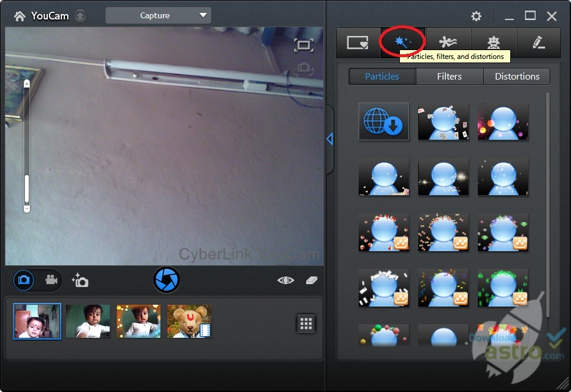Image resolution: width=571 pixels, height=392 pixels.
Task: Open the gallery grid view
Action: (306, 323)
